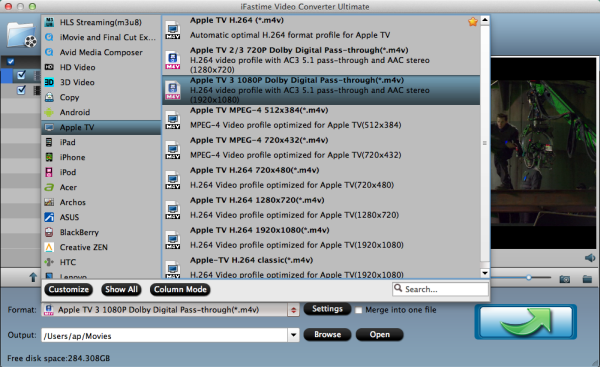Select Apple TV MPEG-4 512x384 profile icon
This screenshot has width=600, height=367.
(x=173, y=121)
